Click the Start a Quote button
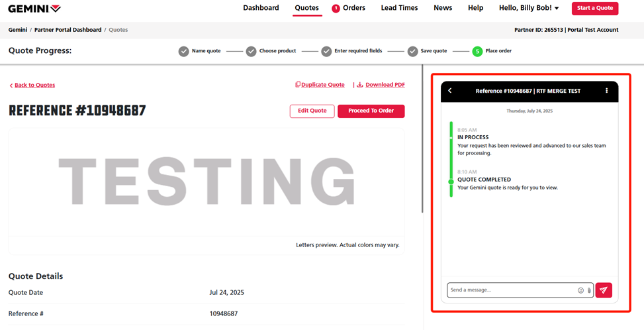 pyautogui.click(x=595, y=8)
